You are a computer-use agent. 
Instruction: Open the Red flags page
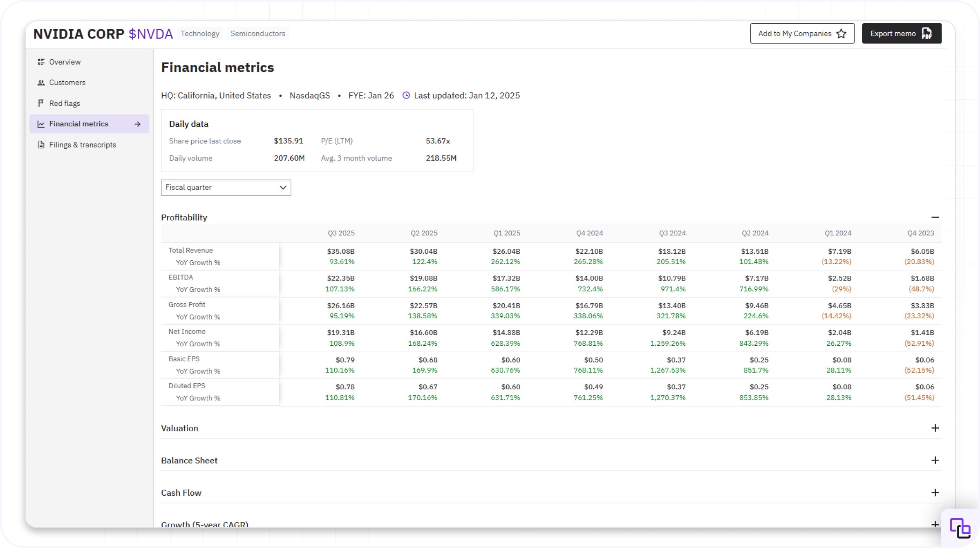tap(89, 103)
